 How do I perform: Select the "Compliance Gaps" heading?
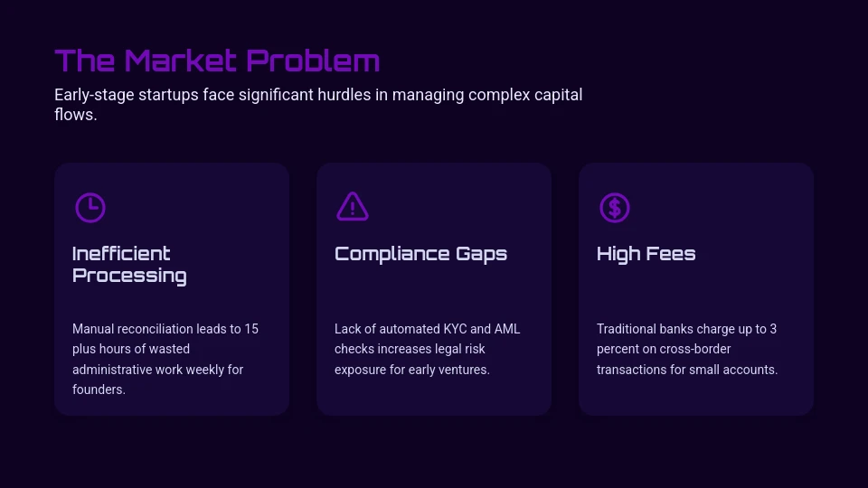(420, 254)
